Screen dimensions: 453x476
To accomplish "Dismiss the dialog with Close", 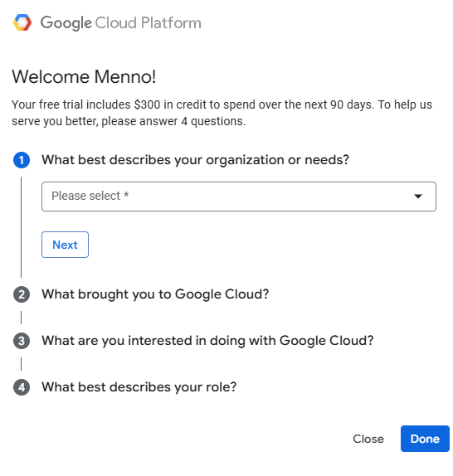I will click(368, 439).
